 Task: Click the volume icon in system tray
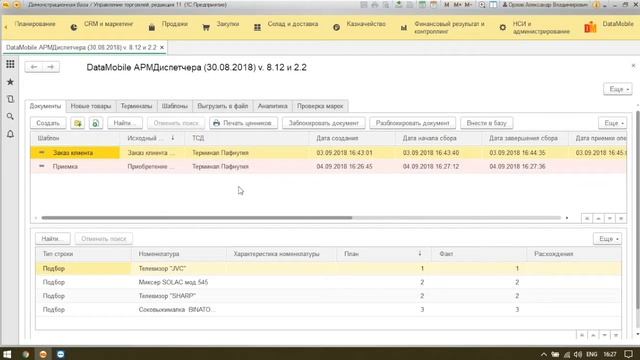click(578, 354)
